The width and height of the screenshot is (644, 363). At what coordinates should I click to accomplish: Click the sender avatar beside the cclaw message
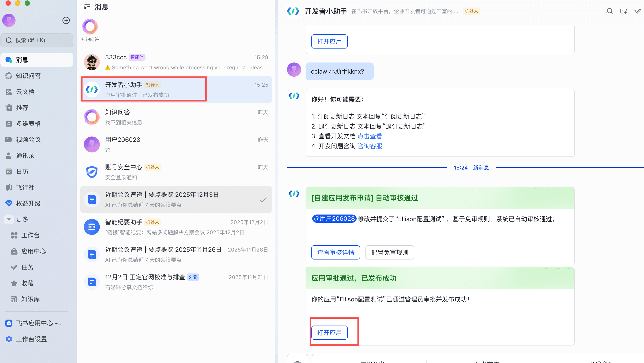click(x=294, y=70)
